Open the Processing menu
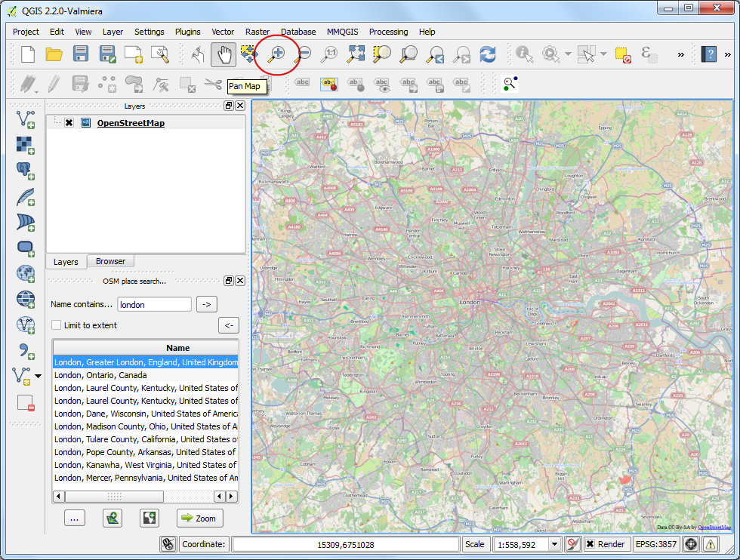 pyautogui.click(x=388, y=32)
